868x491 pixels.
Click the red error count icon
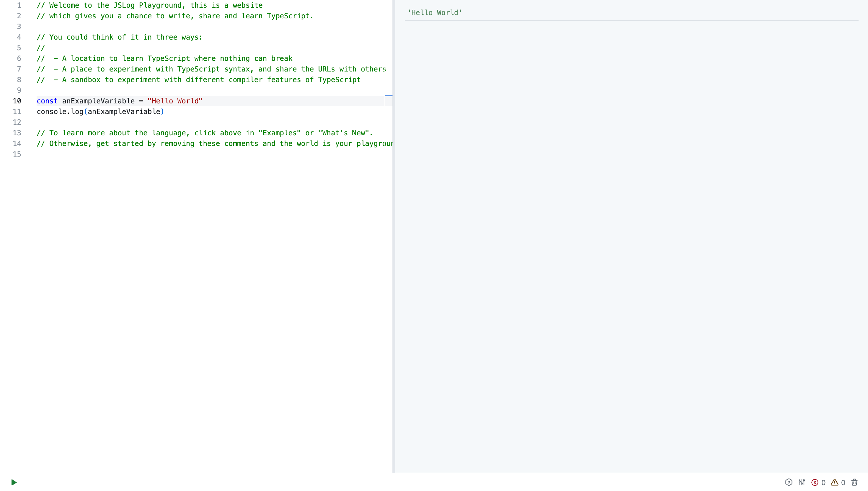(815, 482)
